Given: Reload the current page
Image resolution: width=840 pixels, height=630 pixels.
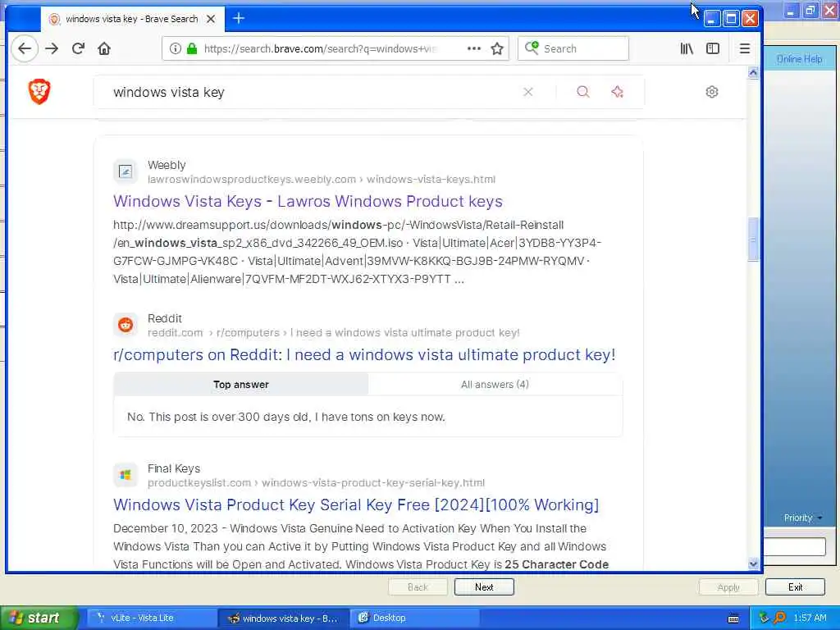Looking at the screenshot, I should click(x=78, y=48).
